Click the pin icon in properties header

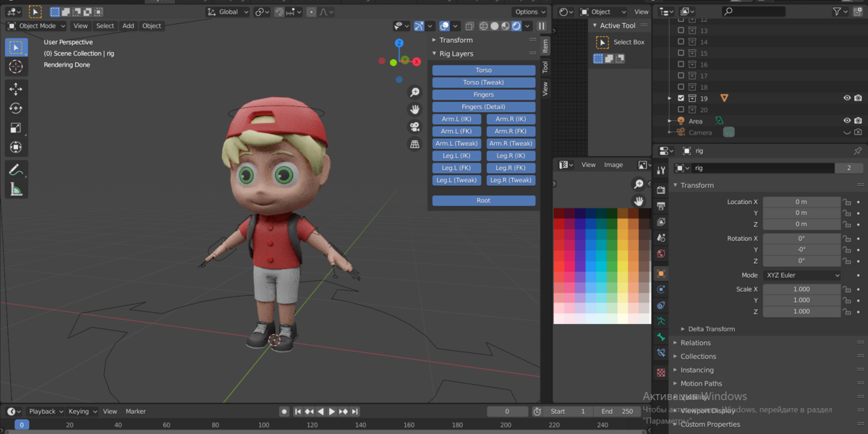click(857, 151)
